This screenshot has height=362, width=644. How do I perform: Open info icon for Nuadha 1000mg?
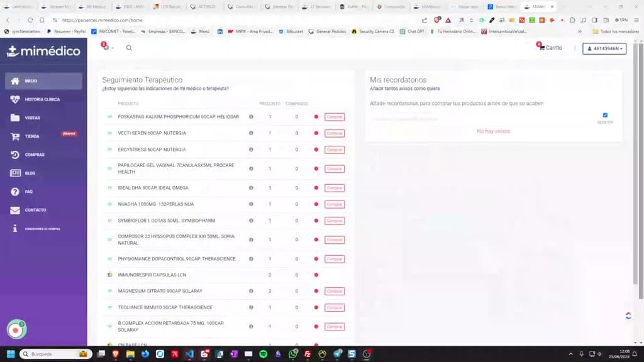(251, 204)
